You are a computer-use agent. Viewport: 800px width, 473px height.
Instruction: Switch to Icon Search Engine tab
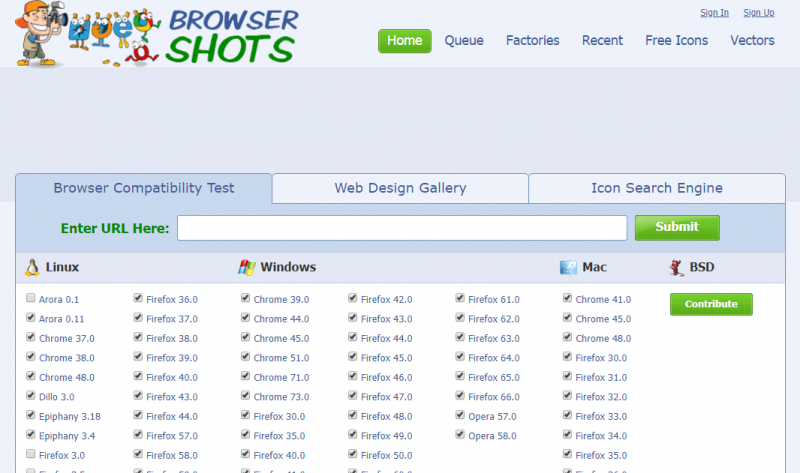point(657,188)
